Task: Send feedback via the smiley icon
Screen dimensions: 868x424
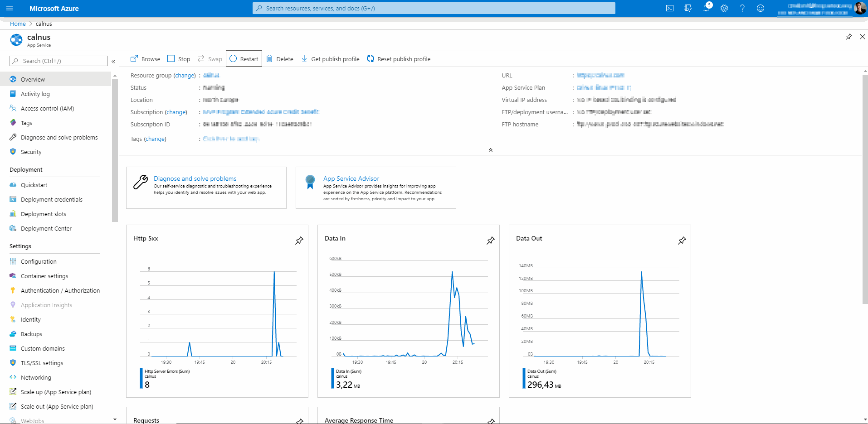Action: (x=761, y=8)
